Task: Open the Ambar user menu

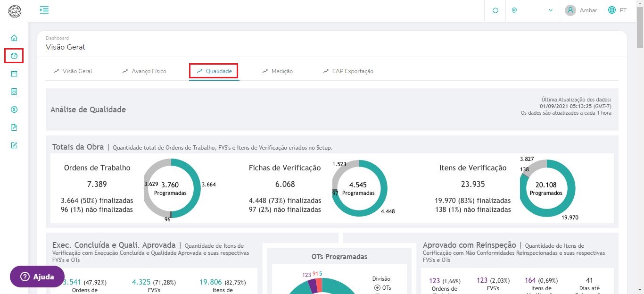Action: click(x=581, y=10)
